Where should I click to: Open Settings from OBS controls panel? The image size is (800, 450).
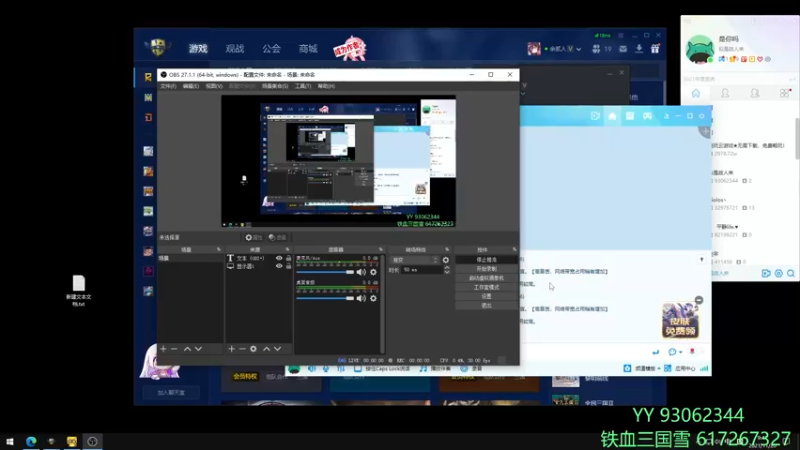(486, 296)
